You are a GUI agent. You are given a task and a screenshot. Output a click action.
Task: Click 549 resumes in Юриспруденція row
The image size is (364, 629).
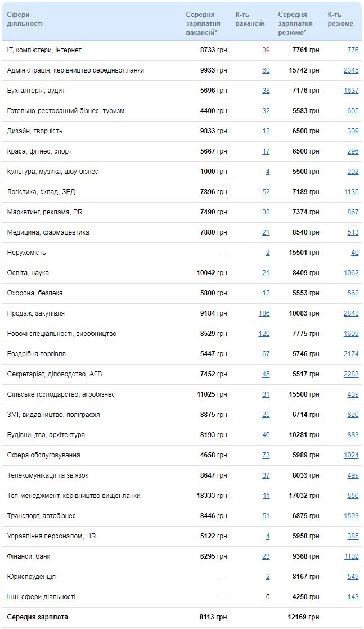(x=353, y=577)
